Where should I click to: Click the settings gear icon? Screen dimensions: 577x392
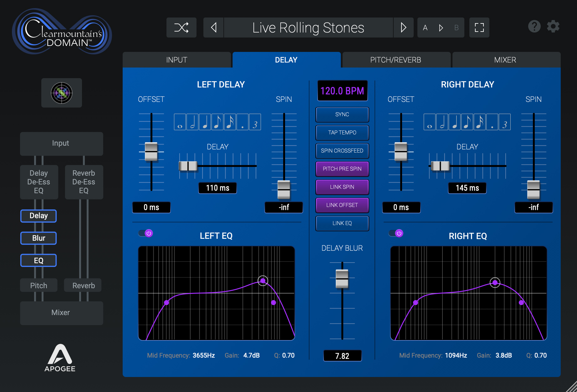553,26
